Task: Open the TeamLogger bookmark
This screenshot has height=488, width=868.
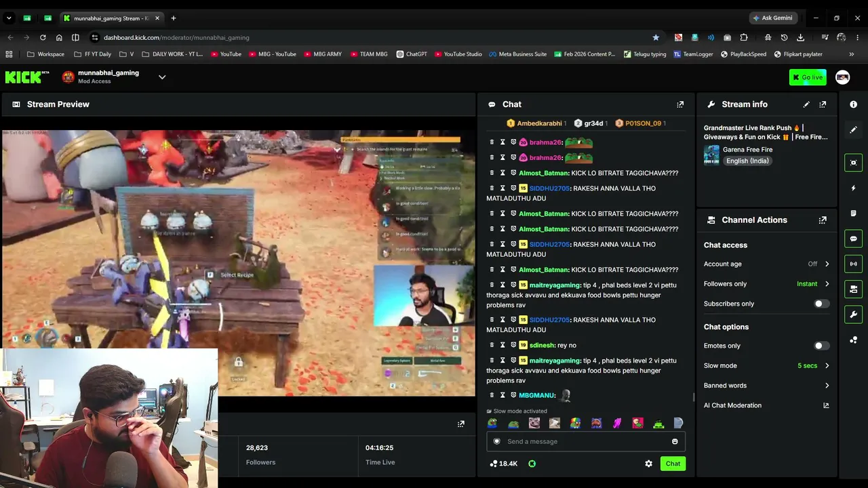Action: 693,54
